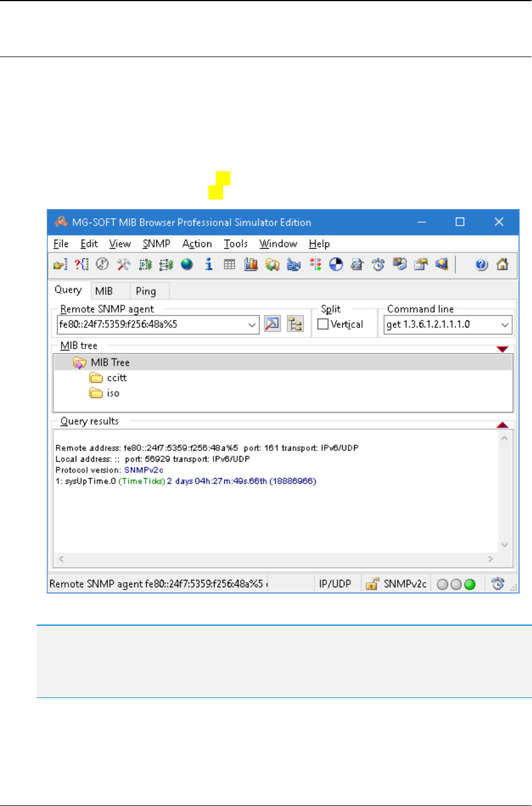Open the Command line dropdown arrow
The width and height of the screenshot is (532, 806).
tap(505, 325)
